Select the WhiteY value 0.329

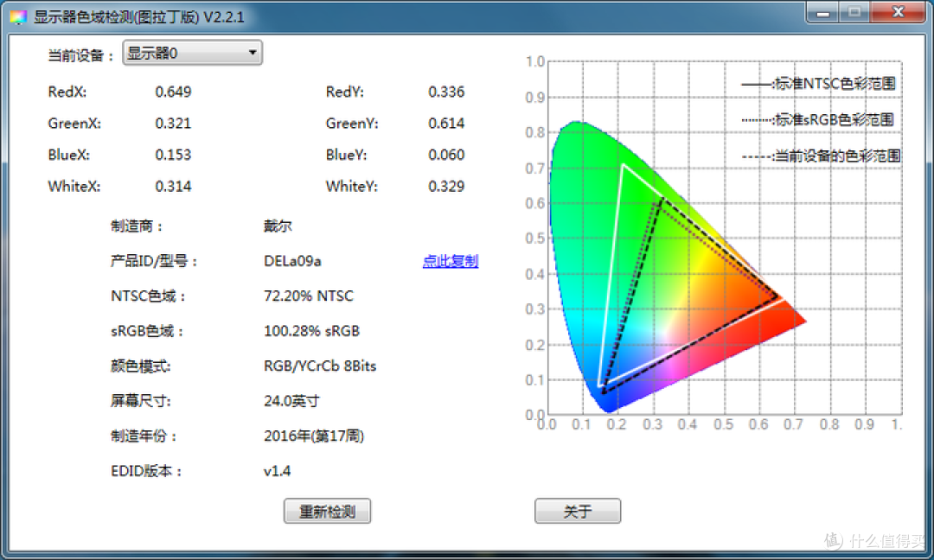click(x=446, y=187)
